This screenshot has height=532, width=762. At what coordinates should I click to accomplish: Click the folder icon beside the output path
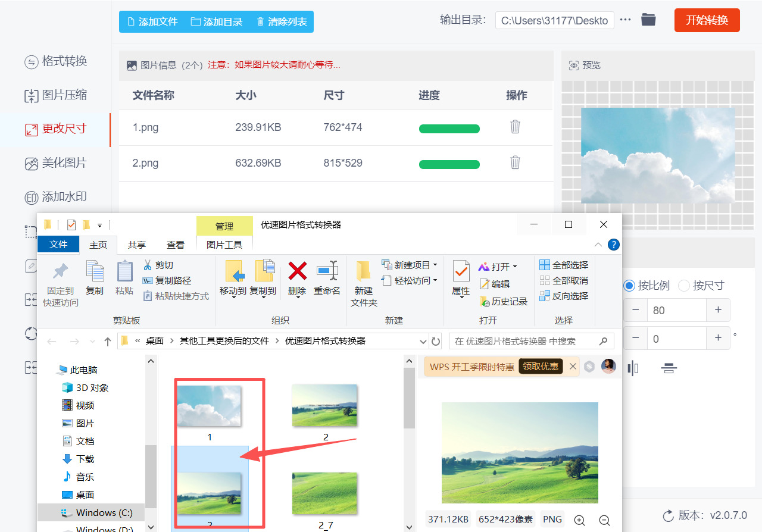coord(648,20)
